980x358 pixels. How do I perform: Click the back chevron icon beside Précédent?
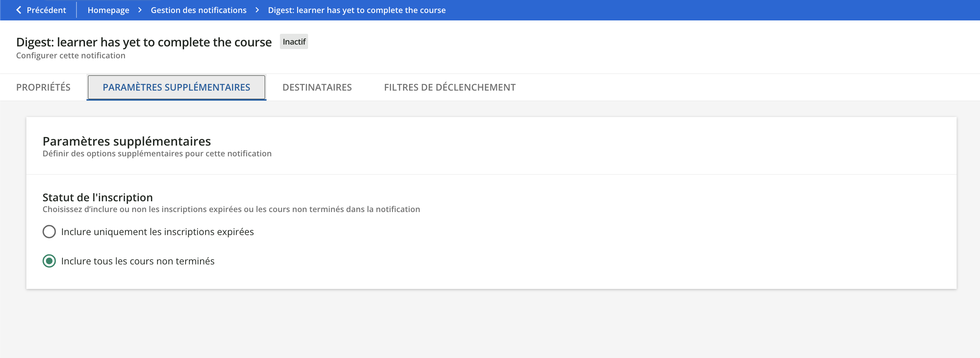(19, 10)
